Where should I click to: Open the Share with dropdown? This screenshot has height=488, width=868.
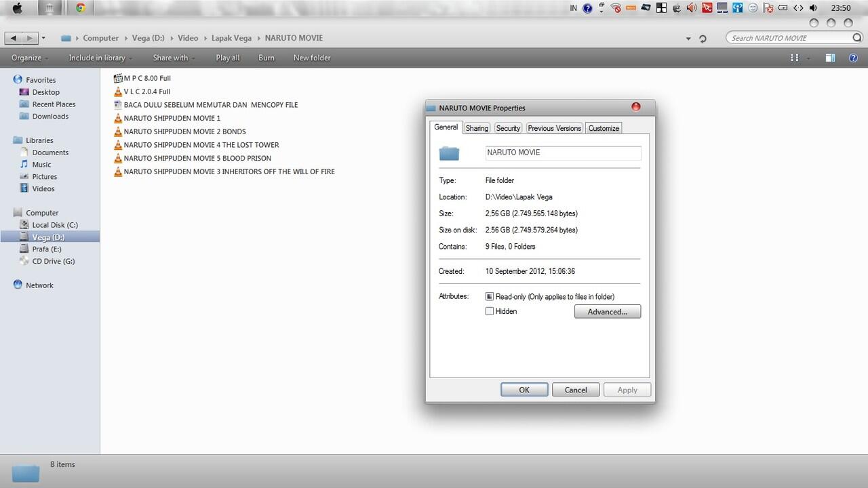click(174, 58)
